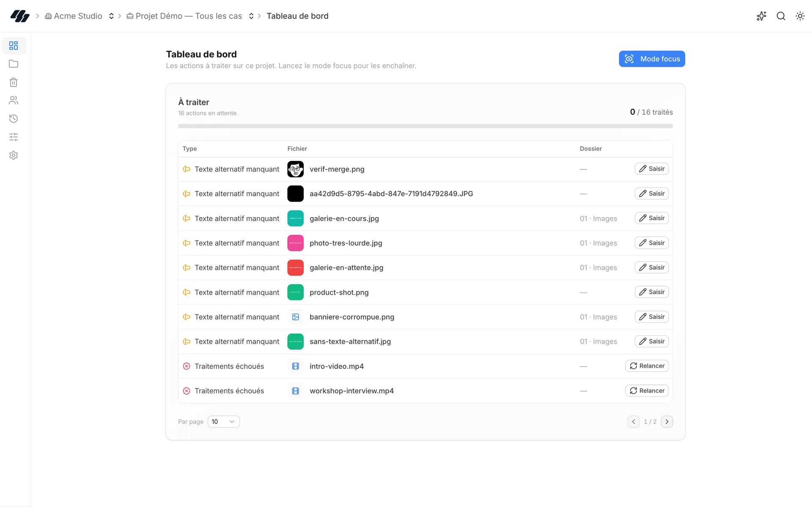Open the AI sparkles icon in header
The width and height of the screenshot is (812, 508).
(761, 16)
